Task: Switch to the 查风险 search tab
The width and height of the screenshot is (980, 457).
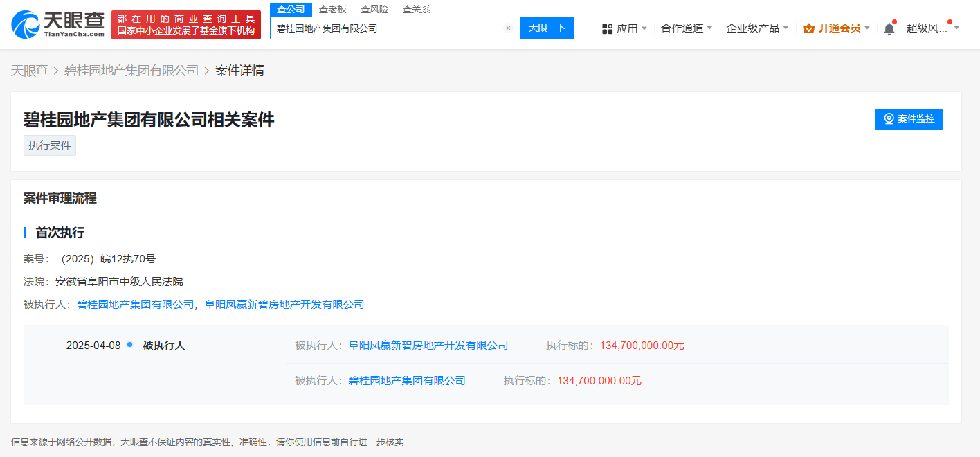Action: [x=374, y=9]
